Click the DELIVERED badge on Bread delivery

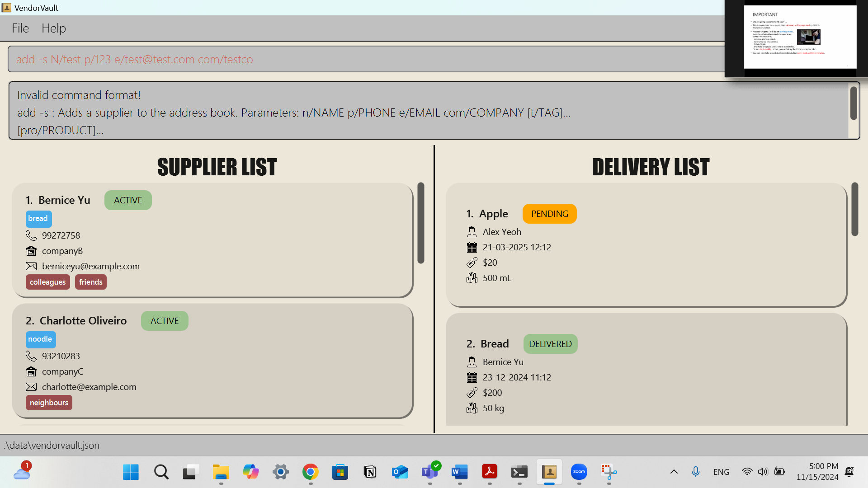point(550,344)
